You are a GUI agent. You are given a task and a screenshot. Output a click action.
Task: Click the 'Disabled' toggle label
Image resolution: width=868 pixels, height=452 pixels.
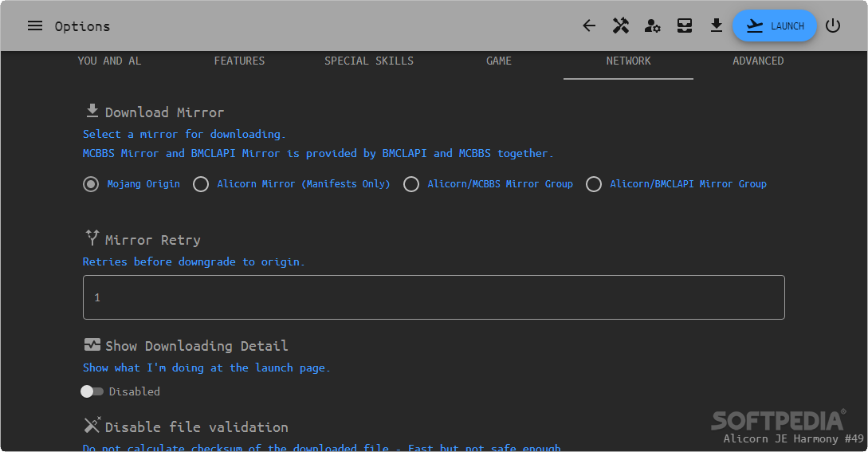click(x=135, y=391)
